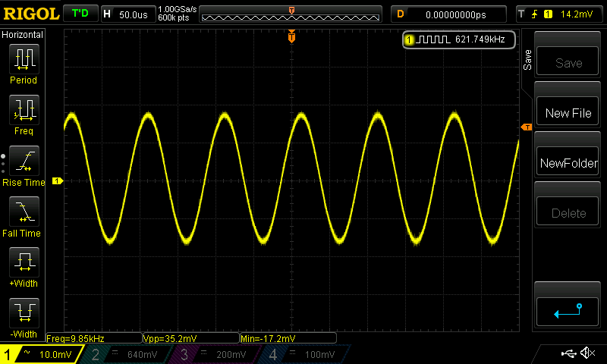Create a NewFolder
This screenshot has height=364, width=607.
click(568, 161)
